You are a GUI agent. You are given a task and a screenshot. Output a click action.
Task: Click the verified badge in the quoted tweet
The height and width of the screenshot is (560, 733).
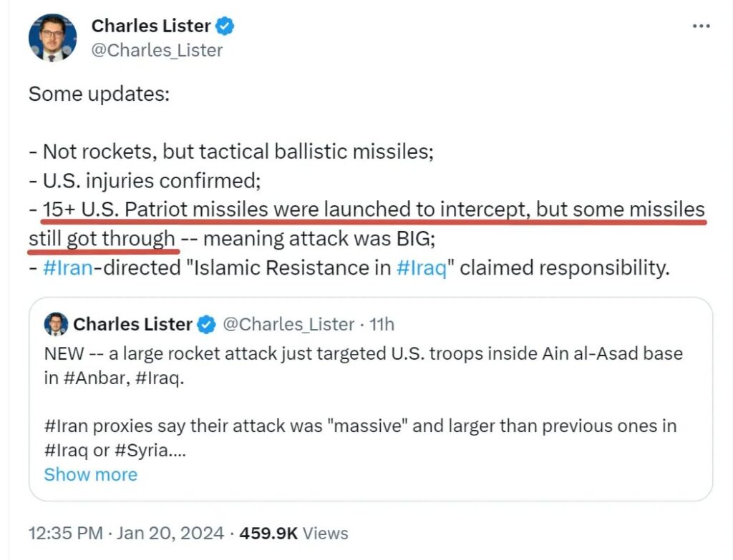[206, 325]
